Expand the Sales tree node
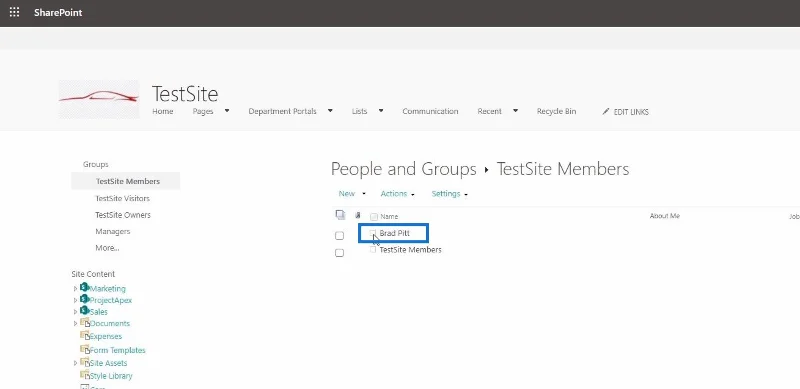The width and height of the screenshot is (800, 389). point(76,311)
